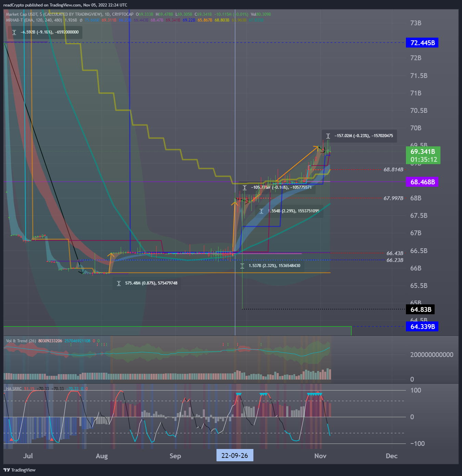Click the O 69.333B open value

tap(145, 14)
